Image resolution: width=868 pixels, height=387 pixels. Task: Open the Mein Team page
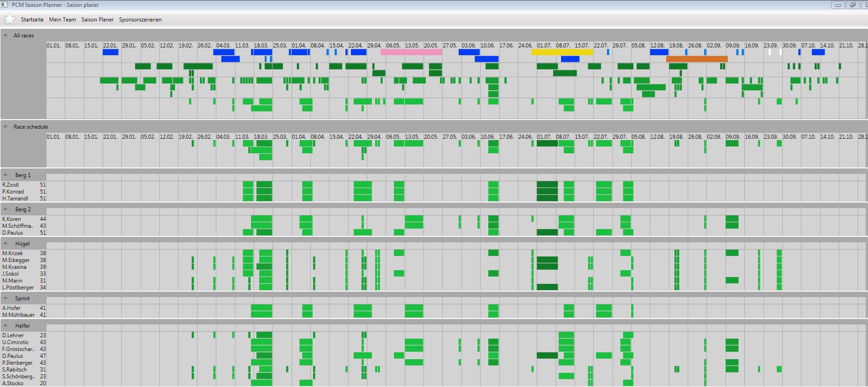tap(63, 20)
